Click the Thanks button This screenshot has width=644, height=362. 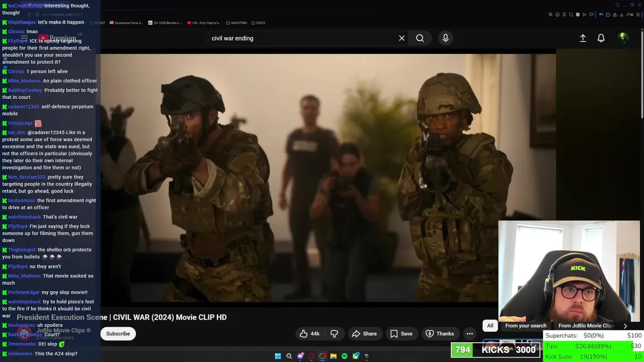pyautogui.click(x=440, y=334)
